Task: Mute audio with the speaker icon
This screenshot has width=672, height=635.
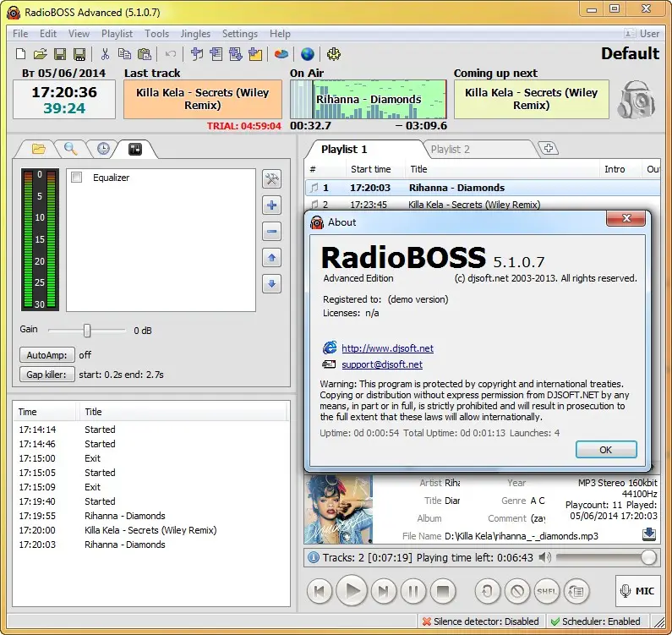Action: tap(544, 557)
